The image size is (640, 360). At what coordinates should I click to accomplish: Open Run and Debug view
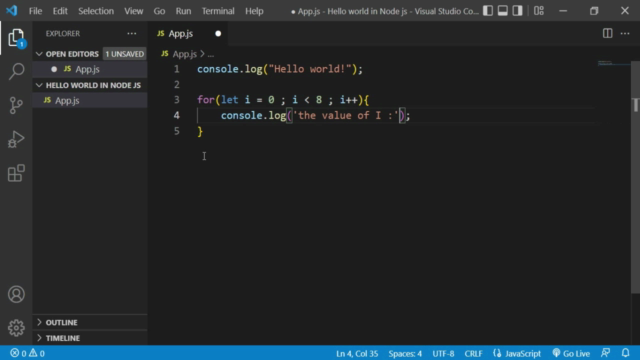click(16, 139)
